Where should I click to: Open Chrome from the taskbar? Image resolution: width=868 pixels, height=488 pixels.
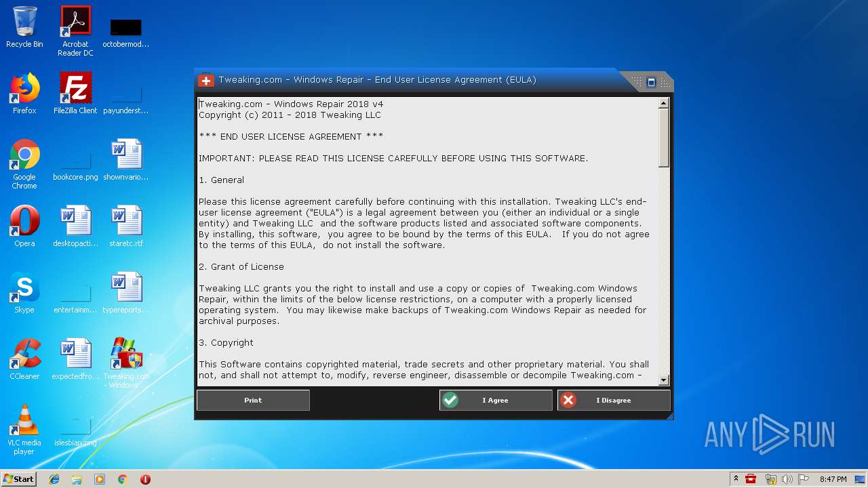tap(123, 479)
